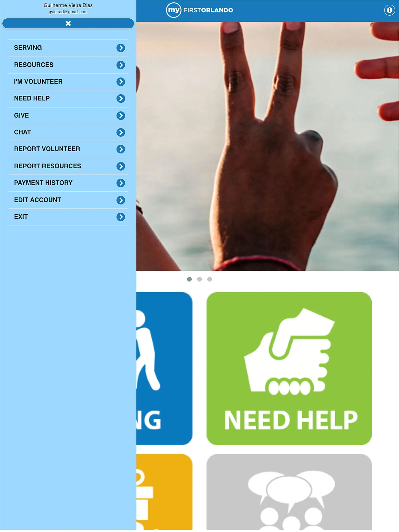This screenshot has width=399, height=532.
Task: Toggle to second carousel slide dot
Action: pyautogui.click(x=199, y=279)
